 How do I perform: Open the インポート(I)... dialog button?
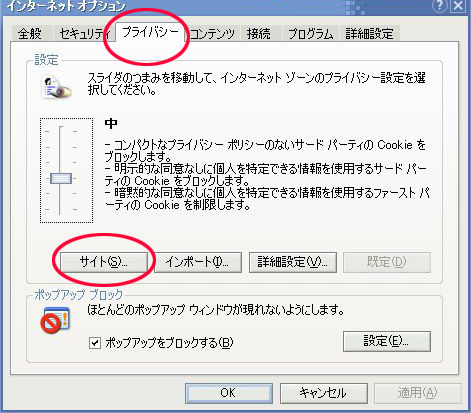(x=198, y=262)
